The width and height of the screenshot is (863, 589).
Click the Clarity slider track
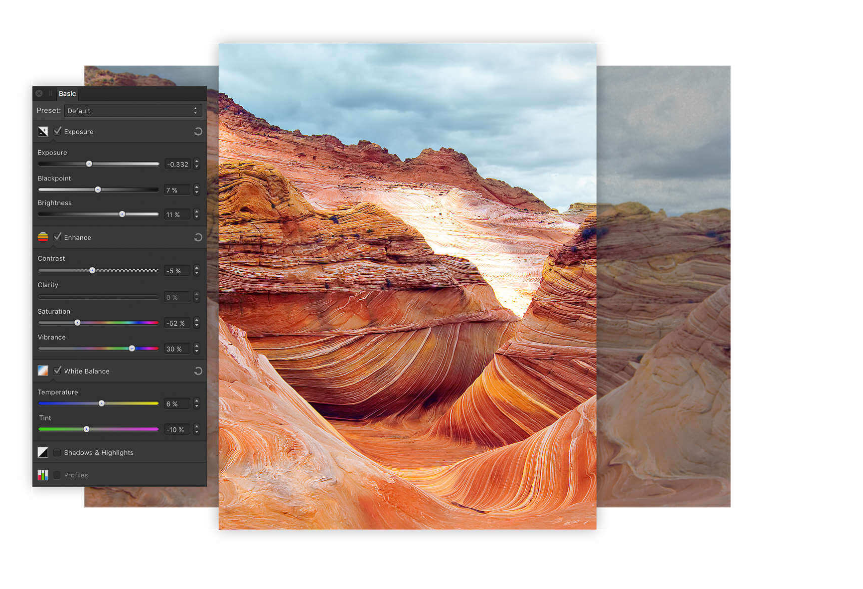(x=99, y=297)
